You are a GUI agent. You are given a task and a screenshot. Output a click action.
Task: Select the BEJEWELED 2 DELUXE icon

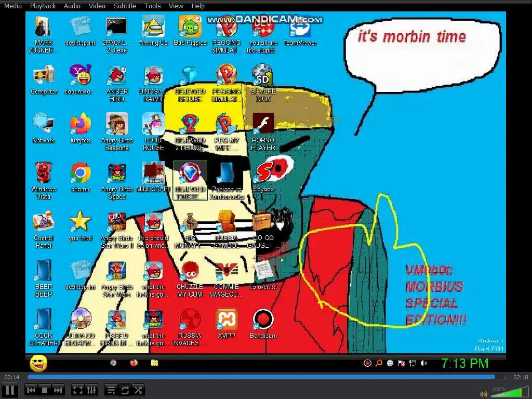tap(190, 132)
